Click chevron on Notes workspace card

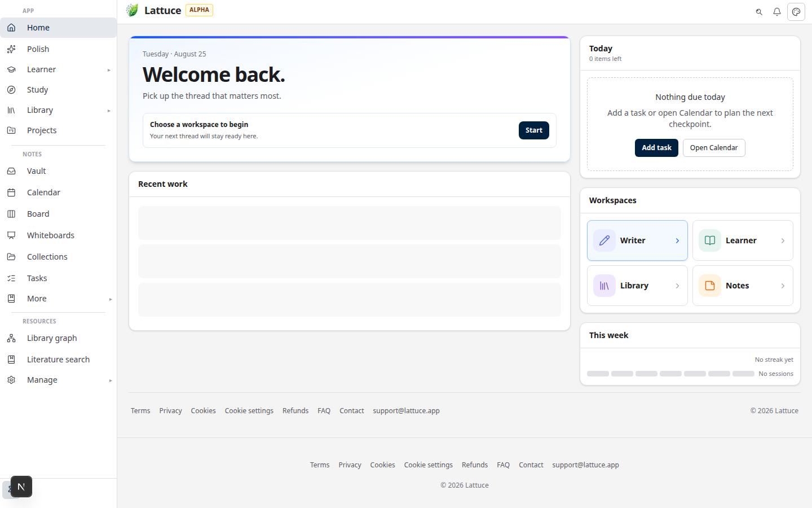[783, 286]
